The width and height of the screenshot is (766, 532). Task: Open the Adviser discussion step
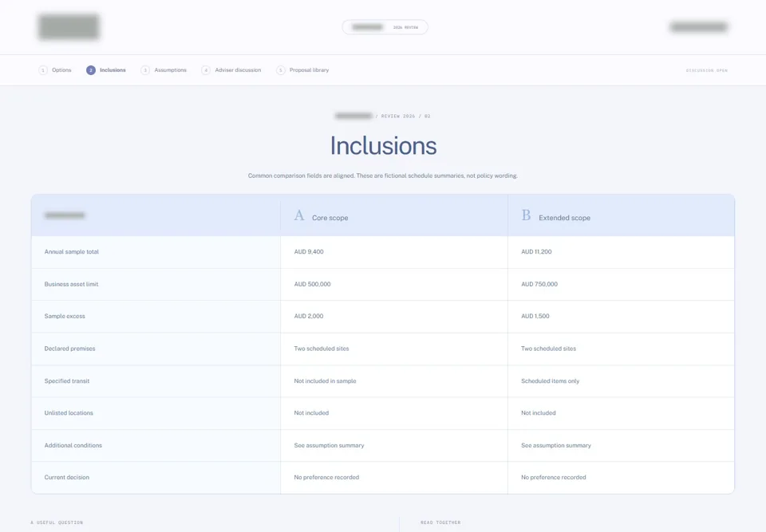(231, 70)
